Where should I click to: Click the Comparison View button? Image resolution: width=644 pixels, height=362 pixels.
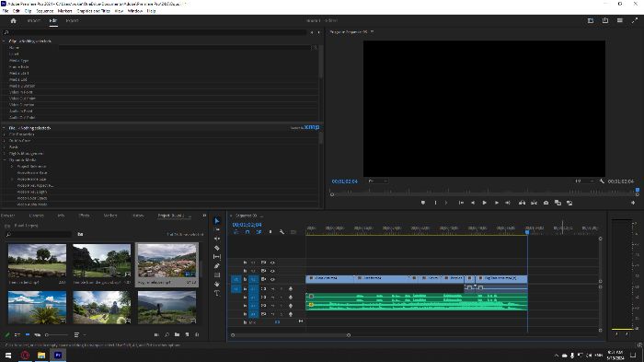[x=558, y=203]
